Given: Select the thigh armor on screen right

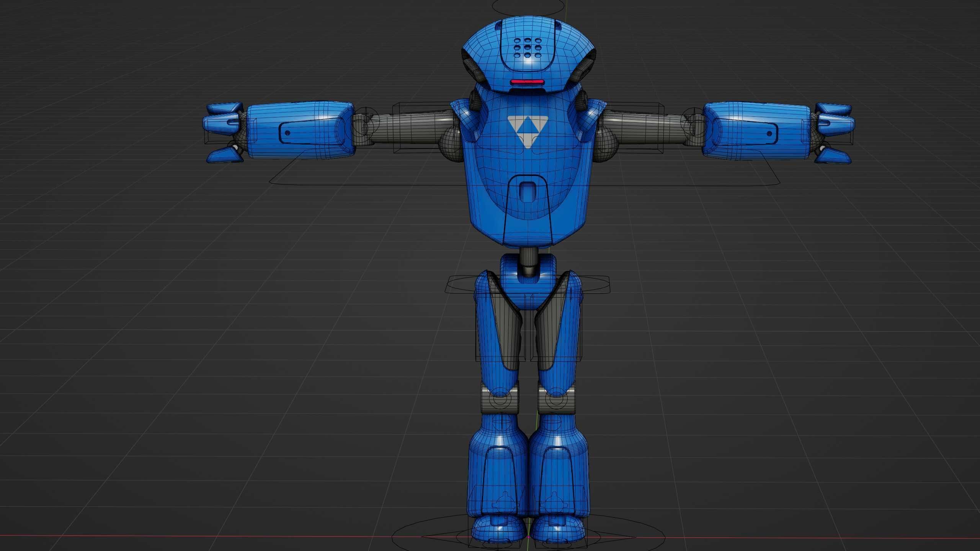Looking at the screenshot, I should coord(559,333).
